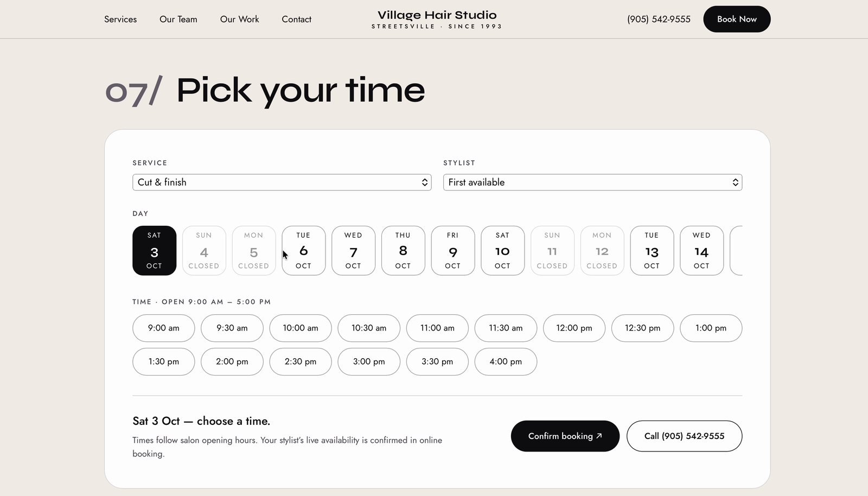Select the closed Mon 5 day tile
This screenshot has height=496, width=868.
[254, 251]
